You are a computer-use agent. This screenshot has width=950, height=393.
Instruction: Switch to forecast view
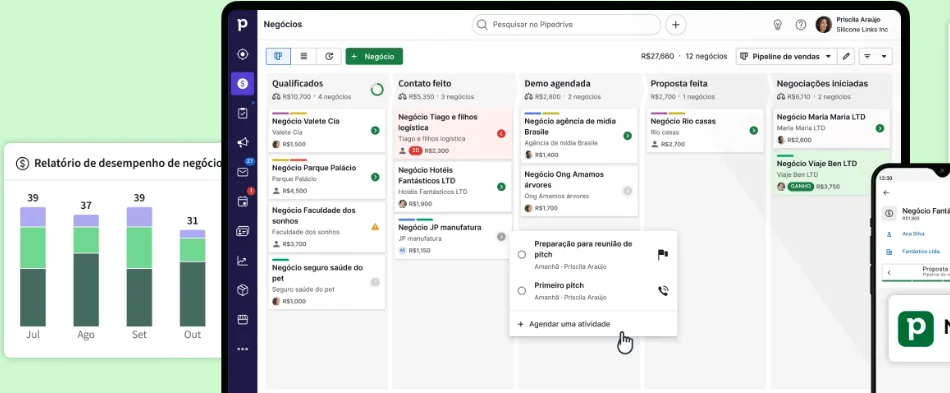[x=329, y=56]
